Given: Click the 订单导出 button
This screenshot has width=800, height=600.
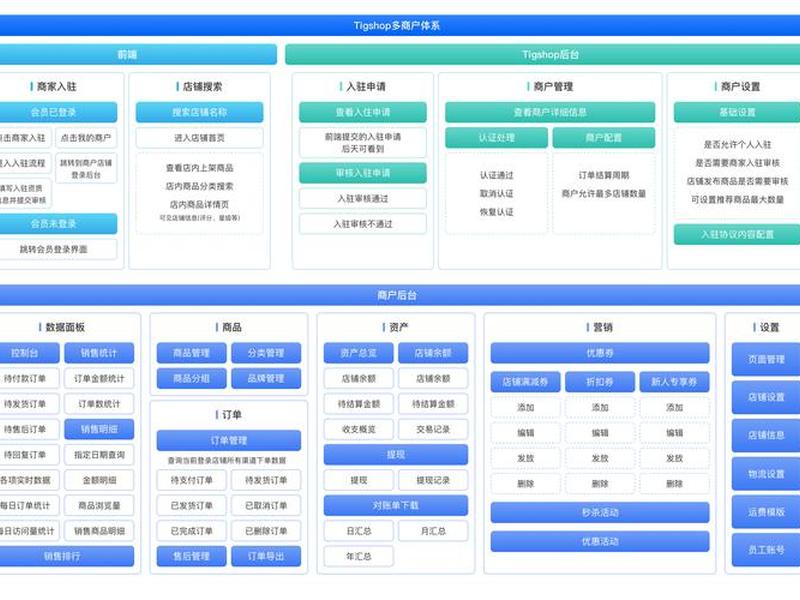Looking at the screenshot, I should (x=266, y=556).
